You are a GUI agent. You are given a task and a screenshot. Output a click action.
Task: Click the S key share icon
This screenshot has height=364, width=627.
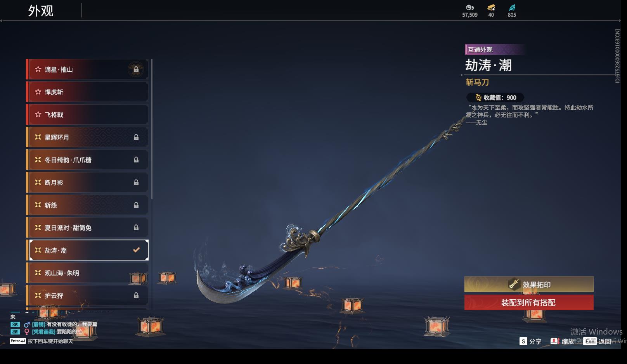pos(523,341)
